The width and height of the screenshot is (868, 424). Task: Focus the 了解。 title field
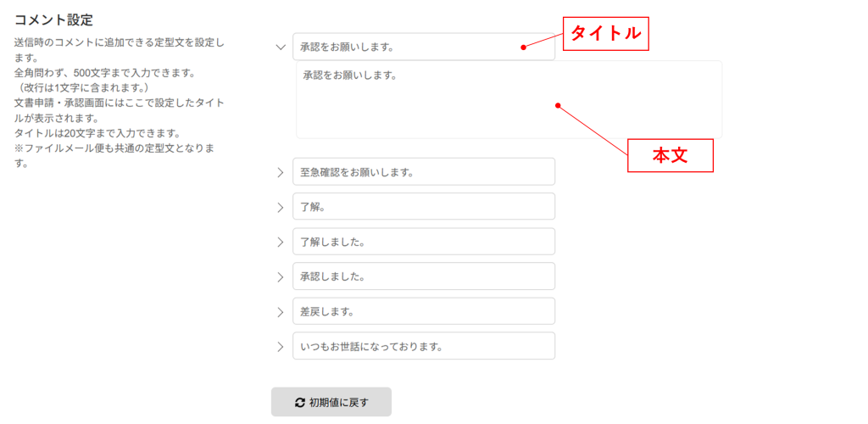(424, 206)
